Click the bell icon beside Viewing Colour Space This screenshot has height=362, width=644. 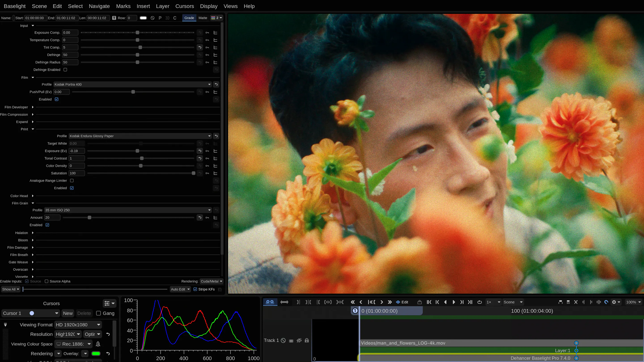(x=98, y=344)
